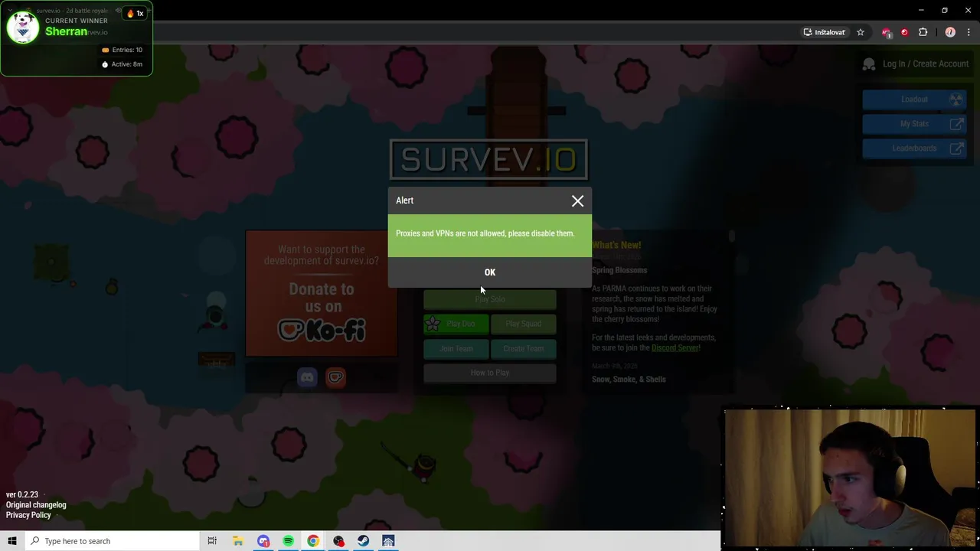980x551 pixels.
Task: Open the Windows Start menu
Action: tap(12, 541)
